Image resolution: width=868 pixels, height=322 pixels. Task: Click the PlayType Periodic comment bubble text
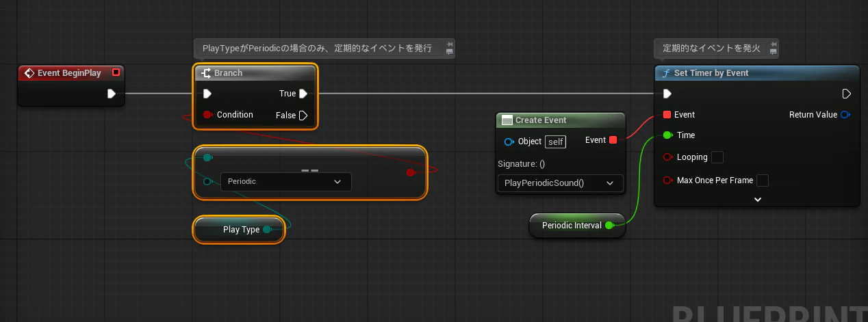coord(317,49)
